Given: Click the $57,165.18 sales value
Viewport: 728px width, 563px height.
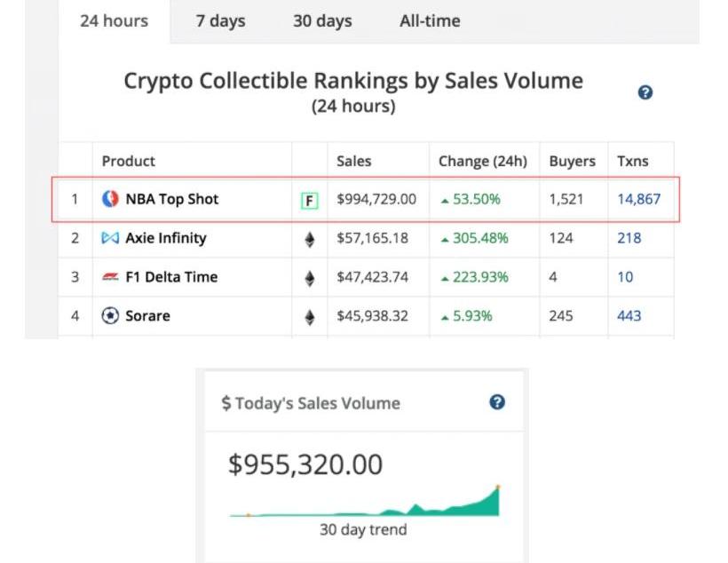Looking at the screenshot, I should coord(372,238).
